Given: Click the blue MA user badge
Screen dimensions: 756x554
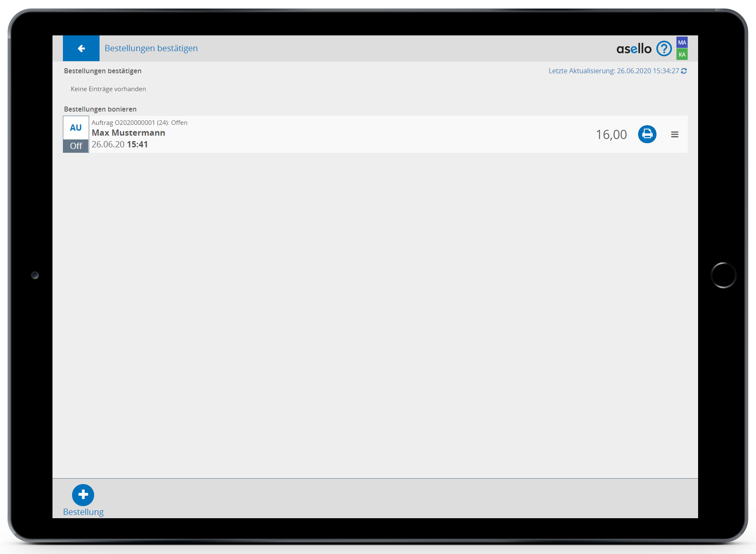Looking at the screenshot, I should 682,42.
